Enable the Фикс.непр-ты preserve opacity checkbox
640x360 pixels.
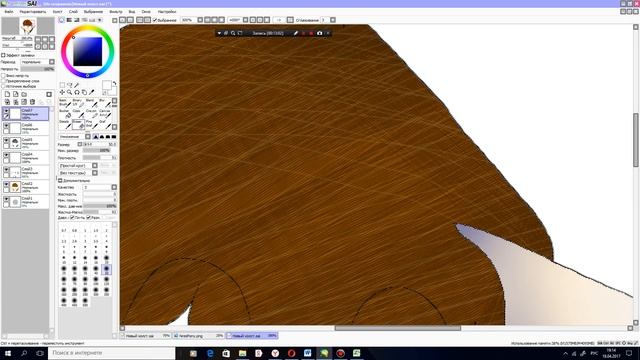3,76
